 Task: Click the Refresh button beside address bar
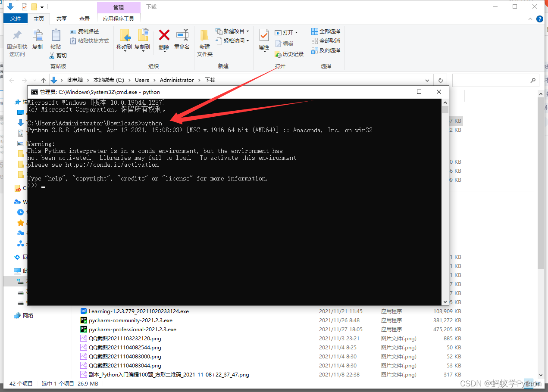coord(440,81)
